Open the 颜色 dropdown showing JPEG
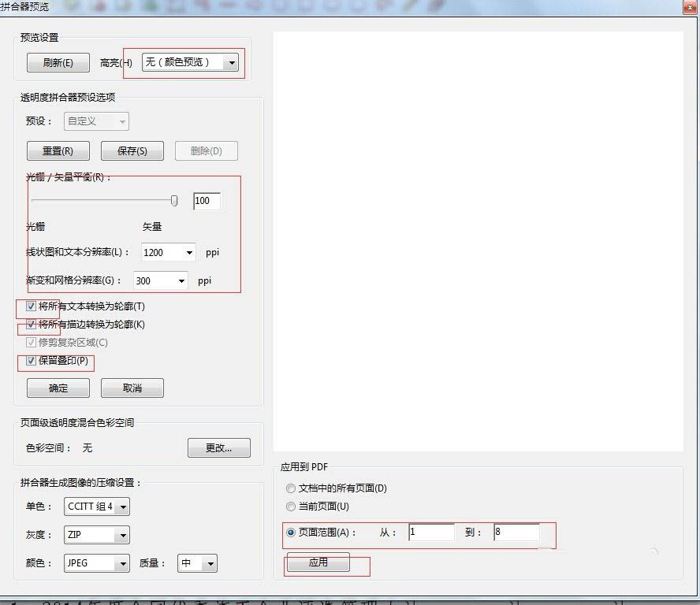Screen dimensions: 700x605 (96, 563)
